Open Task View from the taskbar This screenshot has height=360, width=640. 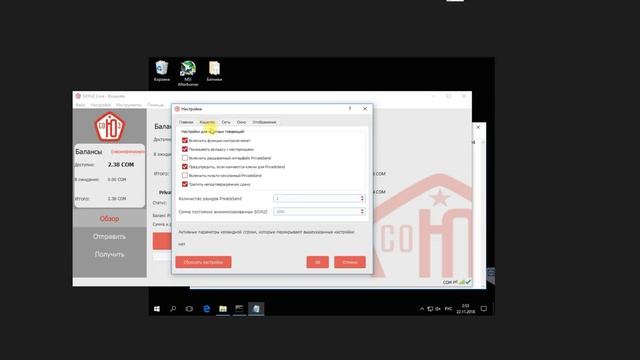[x=189, y=309]
